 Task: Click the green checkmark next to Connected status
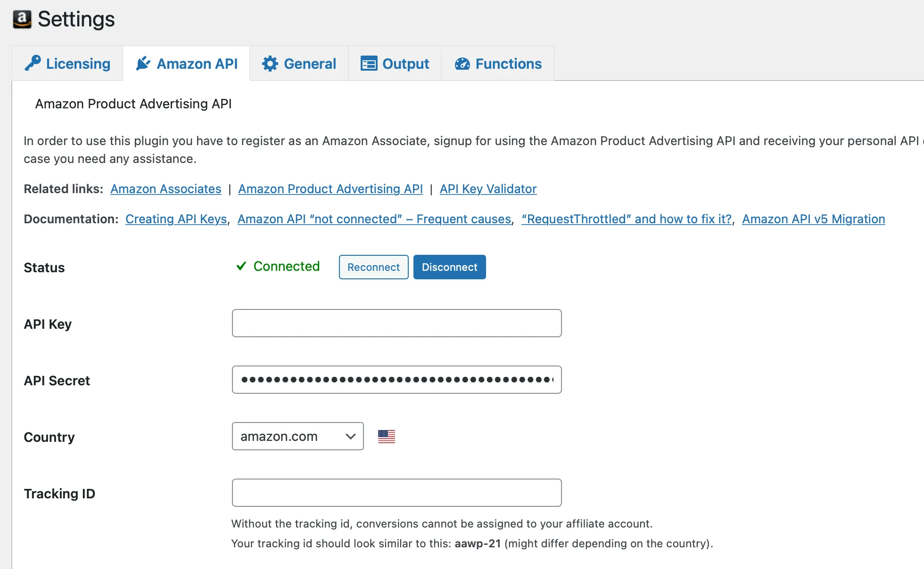click(x=241, y=266)
